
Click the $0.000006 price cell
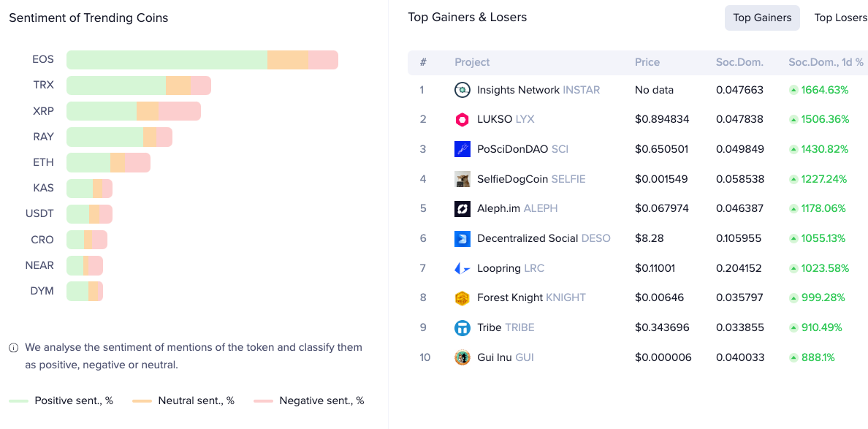tap(663, 357)
